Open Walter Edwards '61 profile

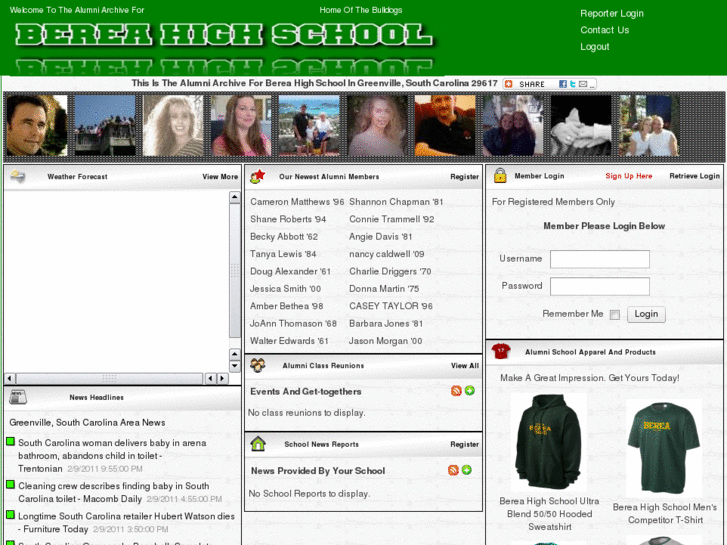point(289,341)
